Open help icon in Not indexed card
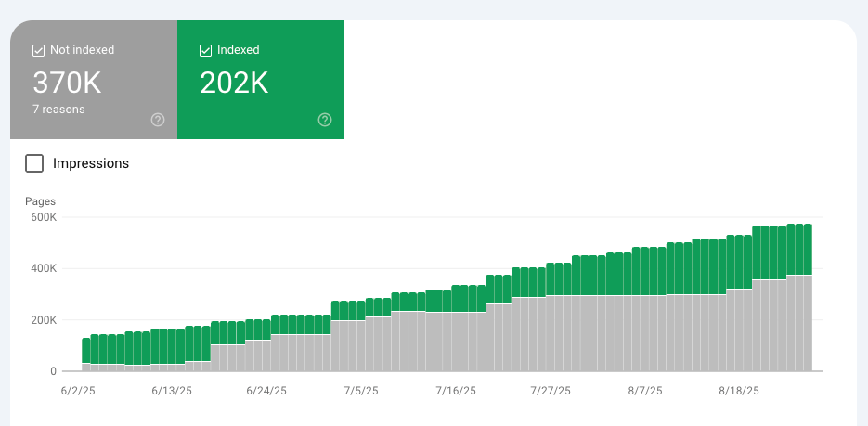 158,120
